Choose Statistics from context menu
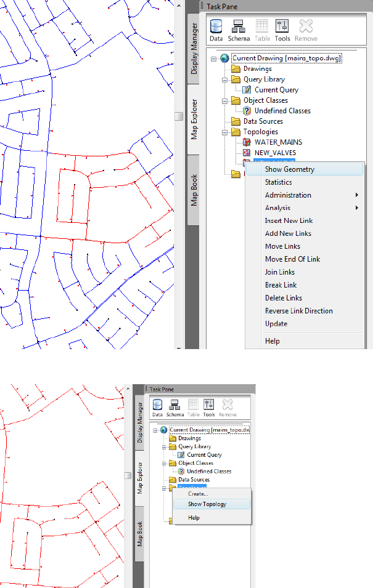This screenshot has width=373, height=588. 305,182
